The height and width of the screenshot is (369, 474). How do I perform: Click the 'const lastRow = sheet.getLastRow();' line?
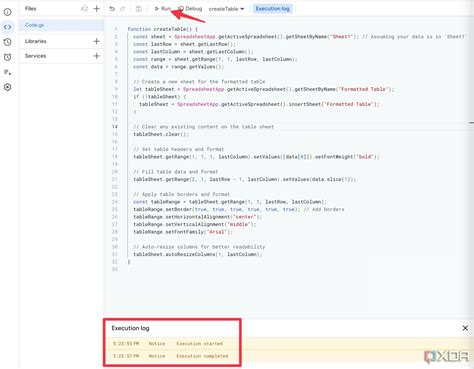point(184,44)
